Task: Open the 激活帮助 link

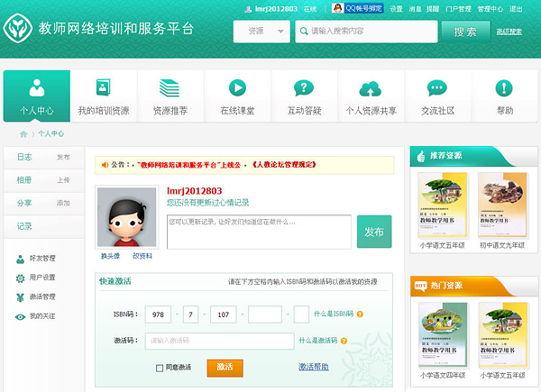Action: pos(313,368)
